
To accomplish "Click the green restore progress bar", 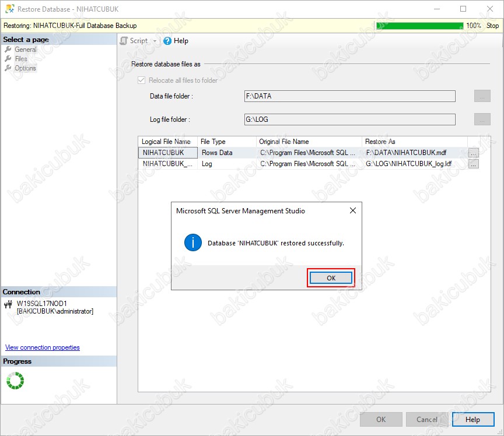I will click(x=419, y=26).
